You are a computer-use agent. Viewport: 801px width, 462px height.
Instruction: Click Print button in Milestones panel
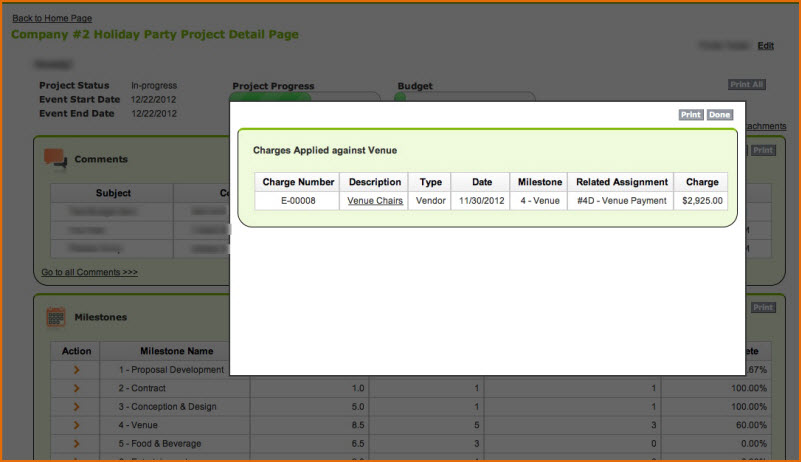tap(763, 307)
